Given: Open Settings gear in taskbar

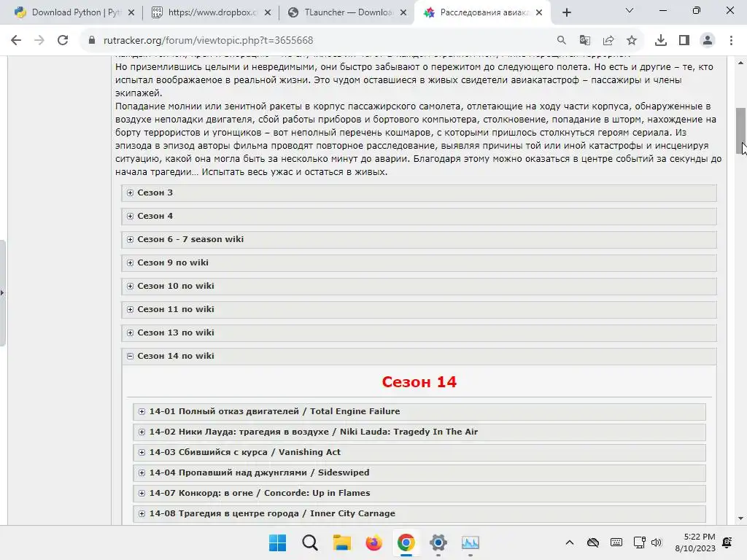Looking at the screenshot, I should click(438, 542).
